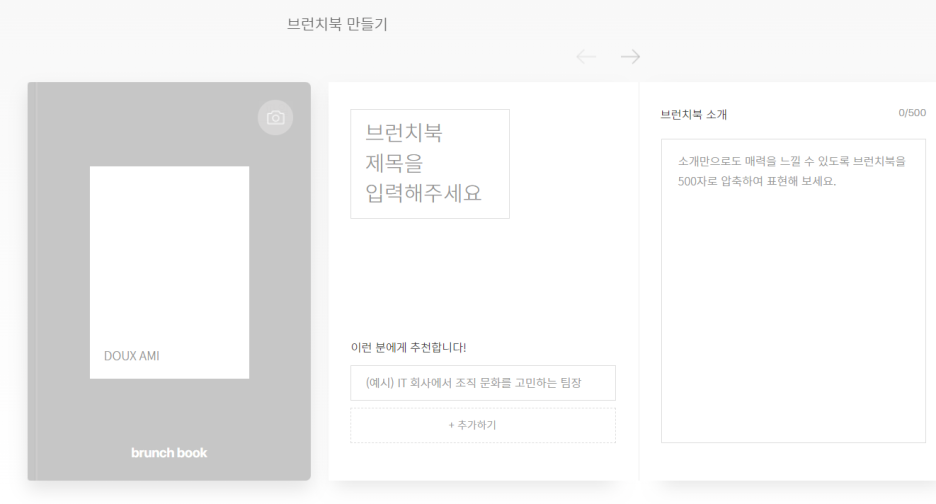Click the camera icon on the book cover
936x504 pixels.
pyautogui.click(x=275, y=118)
